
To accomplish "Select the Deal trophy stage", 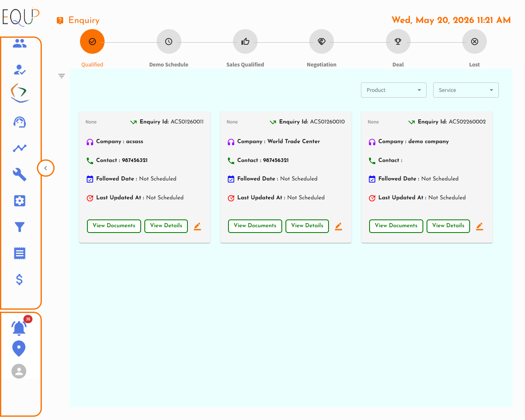I will point(398,41).
